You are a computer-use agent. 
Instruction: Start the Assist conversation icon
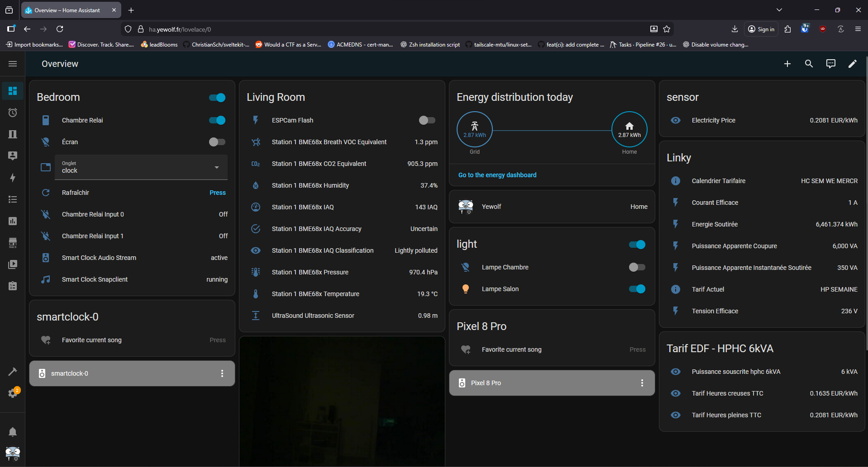830,64
